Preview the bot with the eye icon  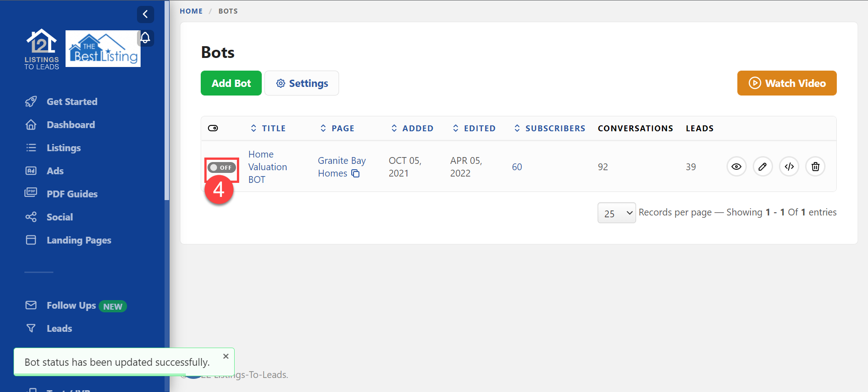click(736, 167)
